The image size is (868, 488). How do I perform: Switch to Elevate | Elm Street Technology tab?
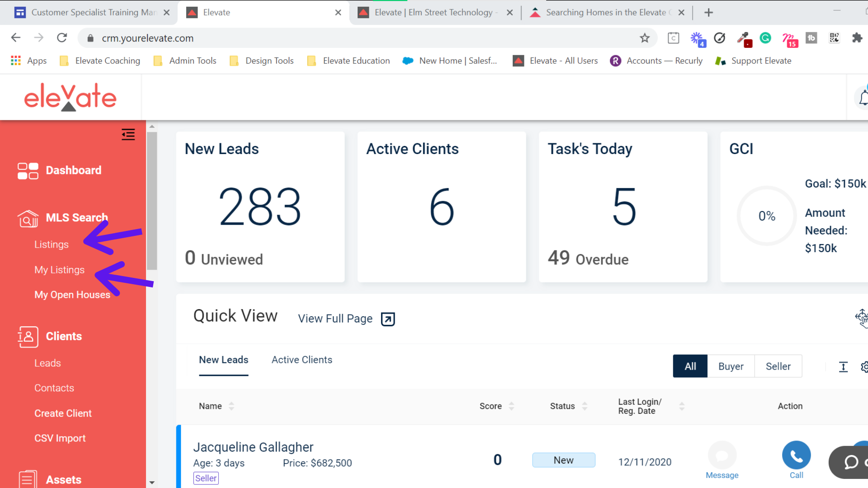pos(434,13)
